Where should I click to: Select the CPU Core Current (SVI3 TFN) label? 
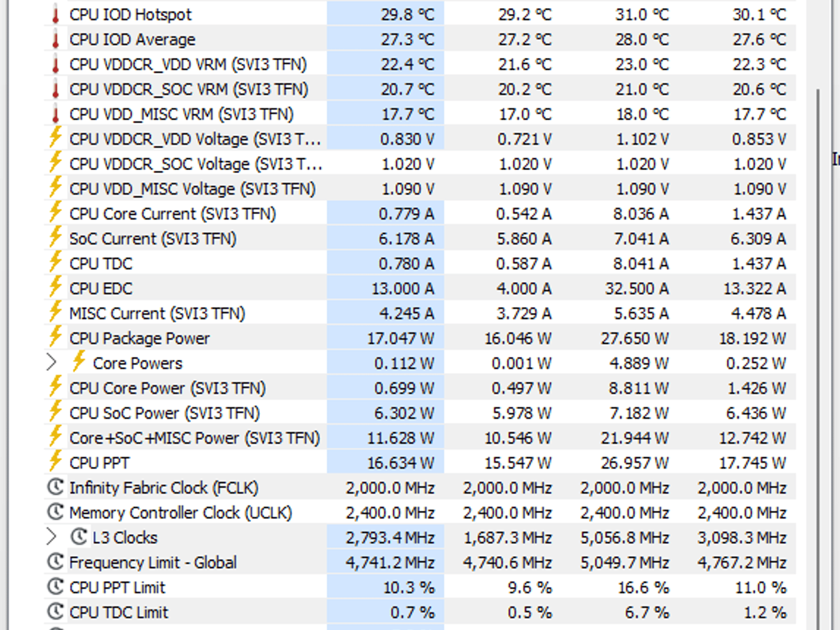(173, 215)
